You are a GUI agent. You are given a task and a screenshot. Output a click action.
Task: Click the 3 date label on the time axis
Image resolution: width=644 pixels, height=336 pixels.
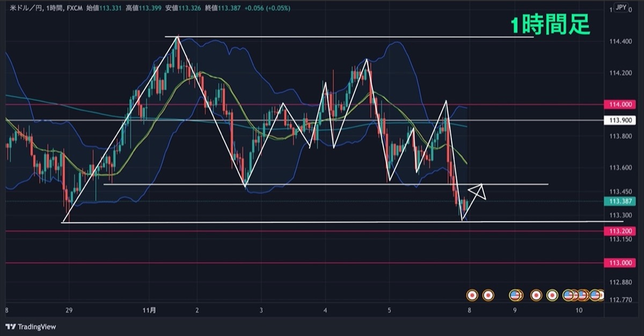[x=261, y=310]
